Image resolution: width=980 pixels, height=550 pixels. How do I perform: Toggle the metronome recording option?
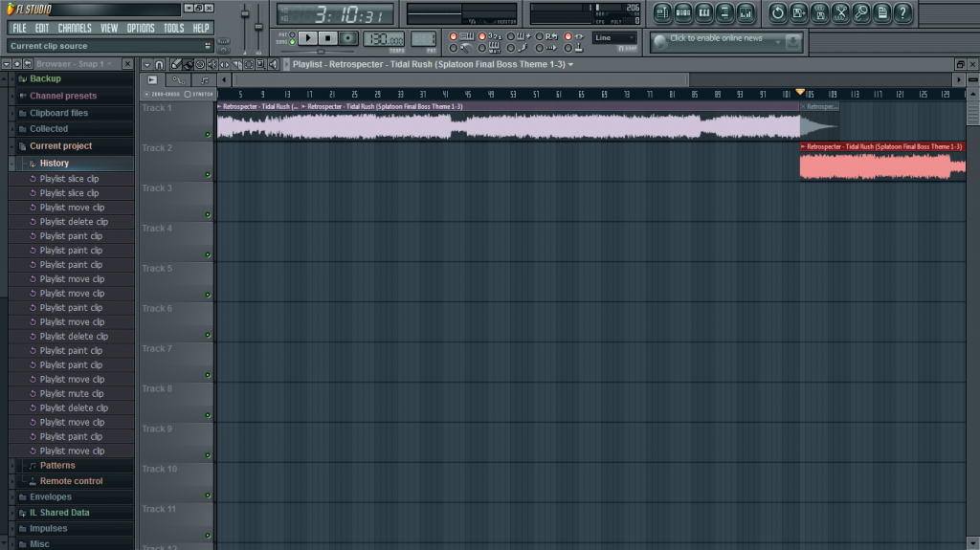453,48
